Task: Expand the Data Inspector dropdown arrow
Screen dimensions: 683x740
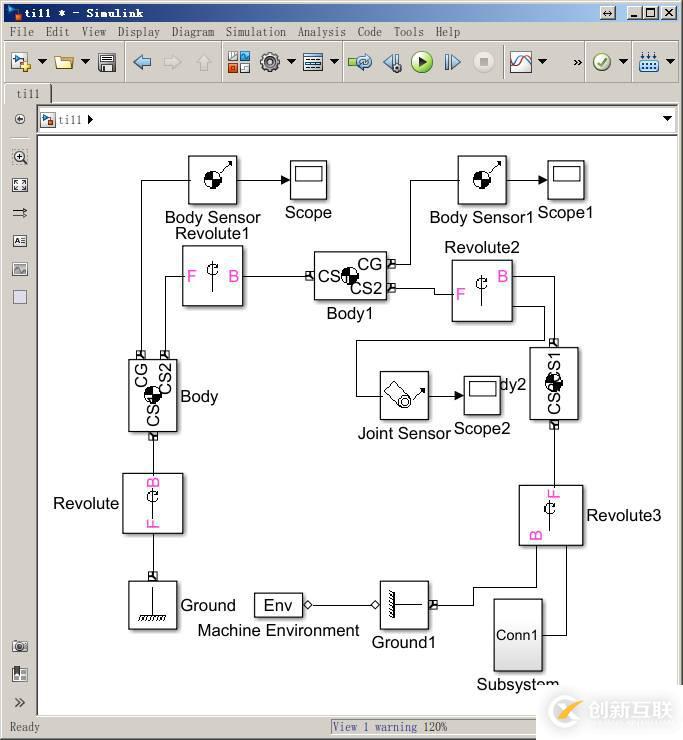Action: [542, 61]
